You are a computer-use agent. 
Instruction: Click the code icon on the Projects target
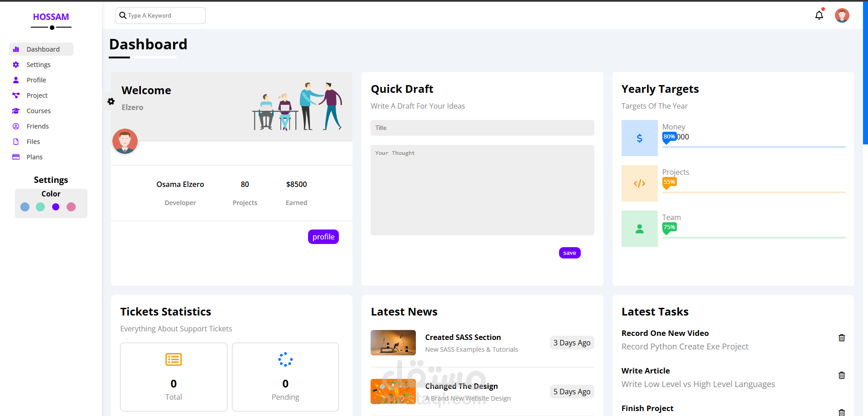click(x=639, y=183)
